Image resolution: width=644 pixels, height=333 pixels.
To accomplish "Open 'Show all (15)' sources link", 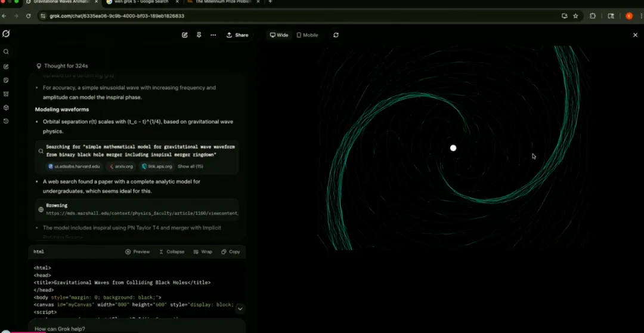I will (190, 166).
